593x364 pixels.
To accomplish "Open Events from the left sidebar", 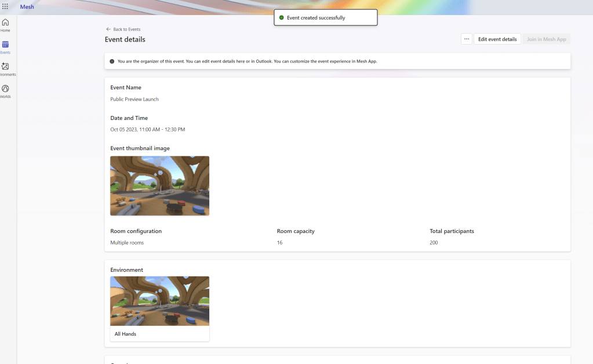I will pos(5,47).
